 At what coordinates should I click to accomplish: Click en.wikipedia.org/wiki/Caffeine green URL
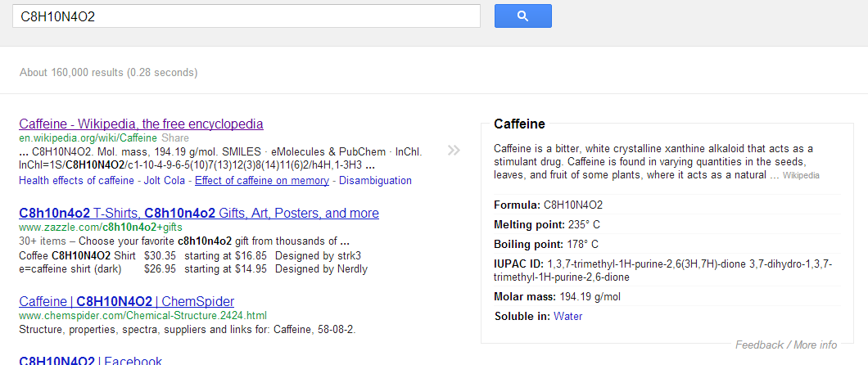(x=88, y=137)
